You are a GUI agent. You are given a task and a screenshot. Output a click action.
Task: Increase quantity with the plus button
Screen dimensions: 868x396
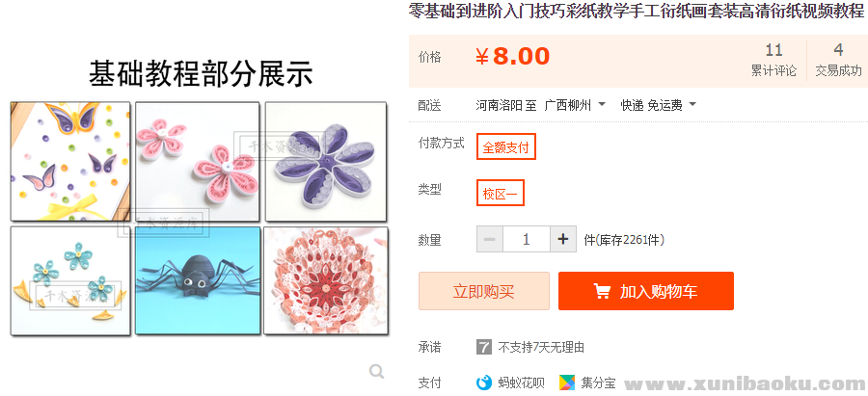click(563, 239)
